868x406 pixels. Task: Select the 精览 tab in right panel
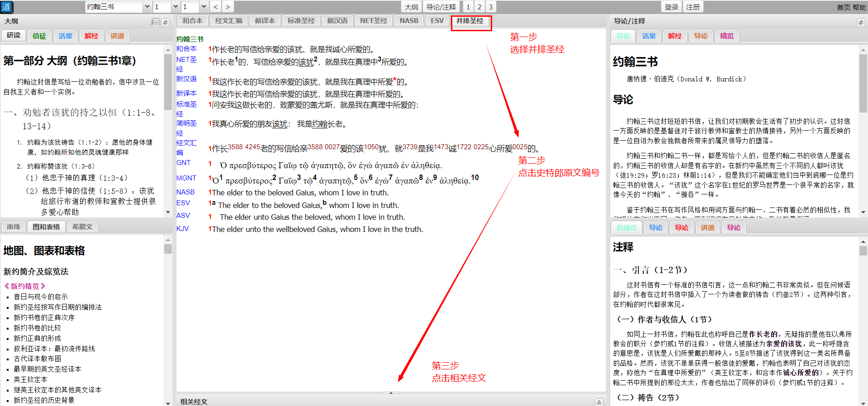[x=726, y=36]
